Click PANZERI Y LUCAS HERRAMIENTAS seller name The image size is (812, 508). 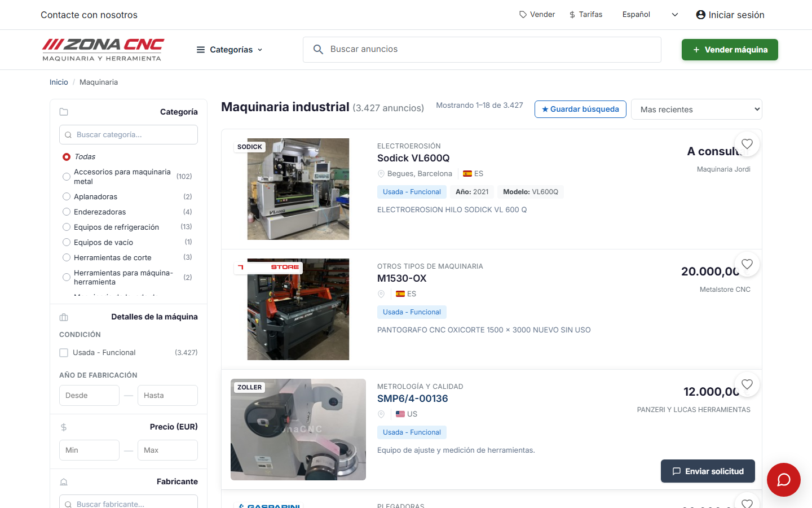click(x=694, y=410)
